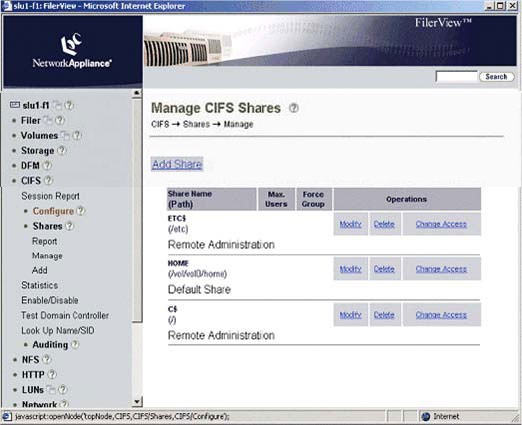Click Change Access for HOME share
522x425 pixels.
(441, 269)
